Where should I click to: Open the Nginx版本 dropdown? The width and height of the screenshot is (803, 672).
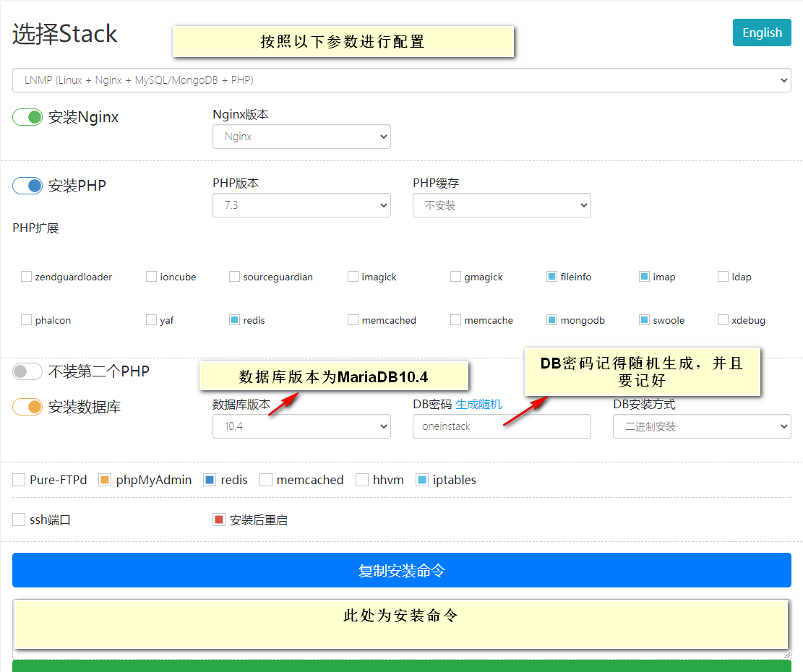pyautogui.click(x=301, y=137)
